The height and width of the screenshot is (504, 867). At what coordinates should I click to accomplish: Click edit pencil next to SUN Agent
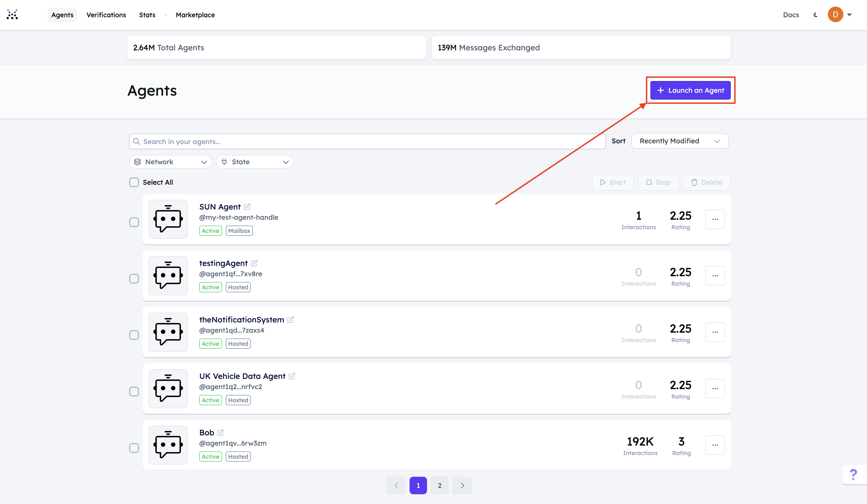[247, 206]
